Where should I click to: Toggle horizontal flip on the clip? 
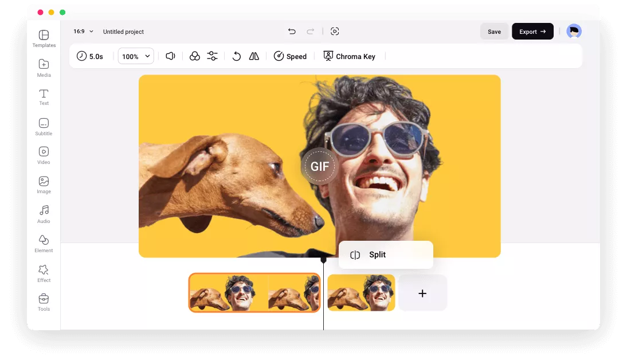click(x=254, y=56)
